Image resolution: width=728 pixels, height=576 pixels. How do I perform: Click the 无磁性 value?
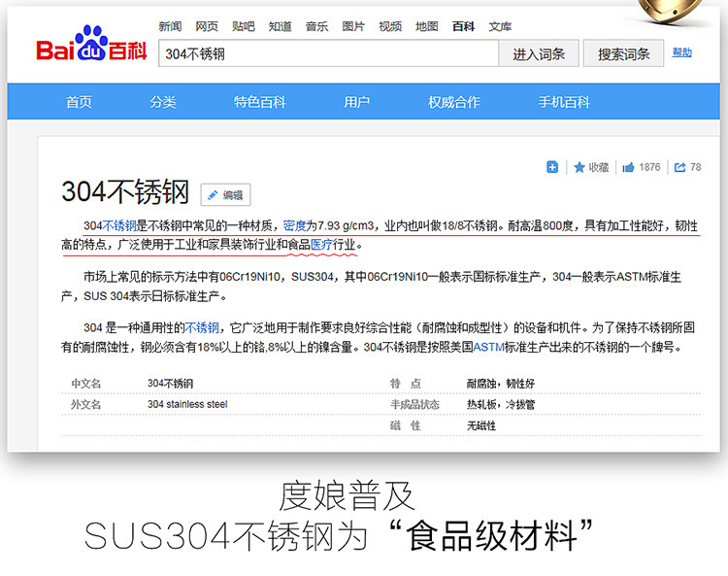[x=481, y=425]
